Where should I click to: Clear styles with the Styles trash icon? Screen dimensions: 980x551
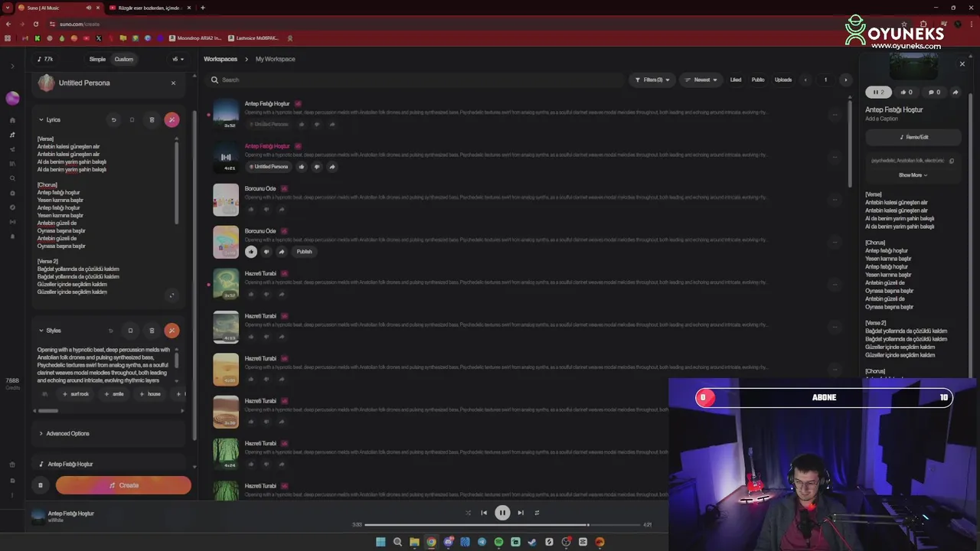[x=152, y=331]
